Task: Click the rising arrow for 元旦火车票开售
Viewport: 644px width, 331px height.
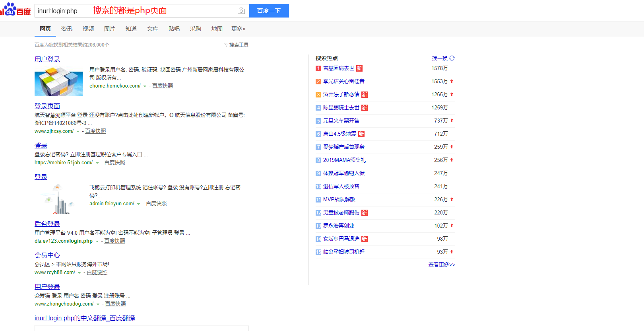Action: [x=452, y=121]
